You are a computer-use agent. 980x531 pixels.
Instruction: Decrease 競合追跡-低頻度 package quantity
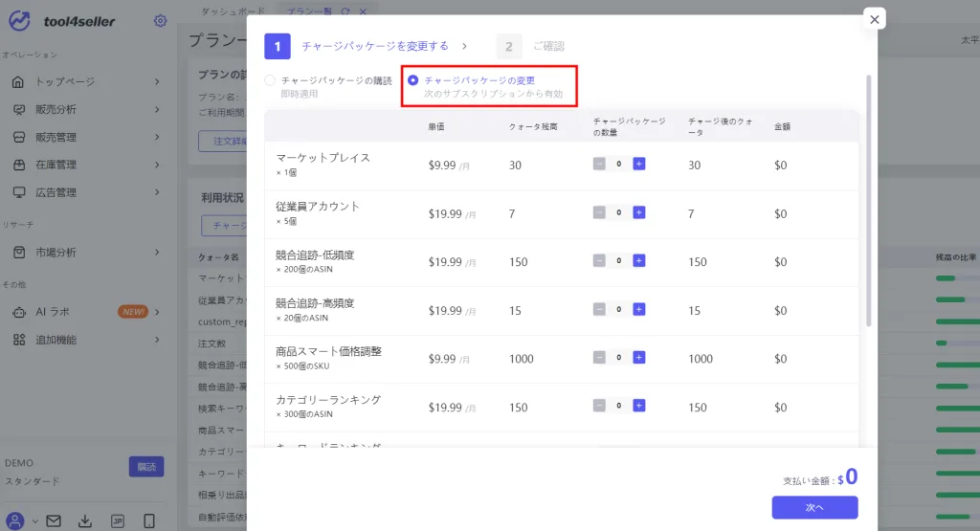point(599,260)
